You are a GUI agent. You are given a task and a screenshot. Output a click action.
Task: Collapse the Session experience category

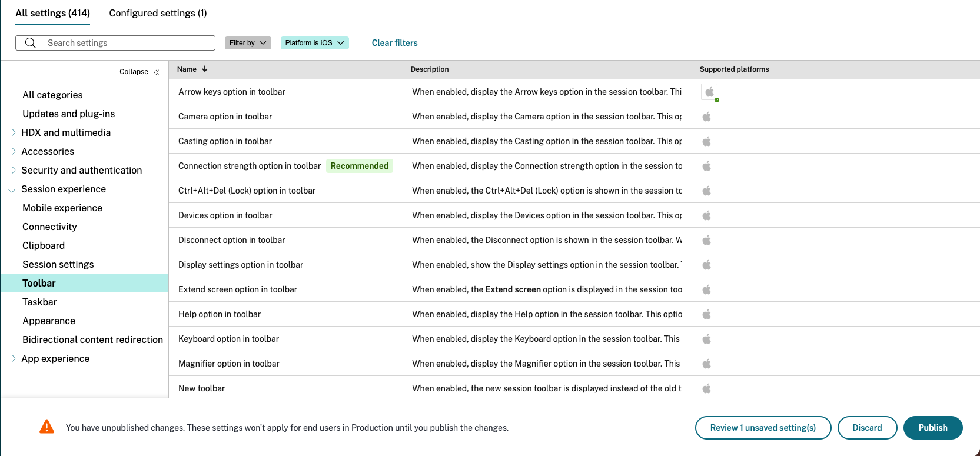(12, 189)
